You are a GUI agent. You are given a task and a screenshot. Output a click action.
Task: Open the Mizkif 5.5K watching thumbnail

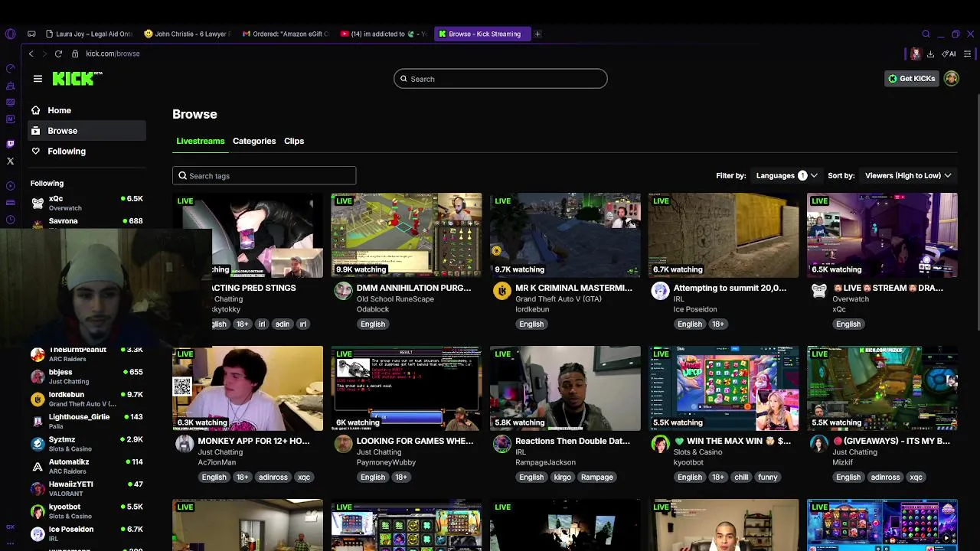(882, 388)
